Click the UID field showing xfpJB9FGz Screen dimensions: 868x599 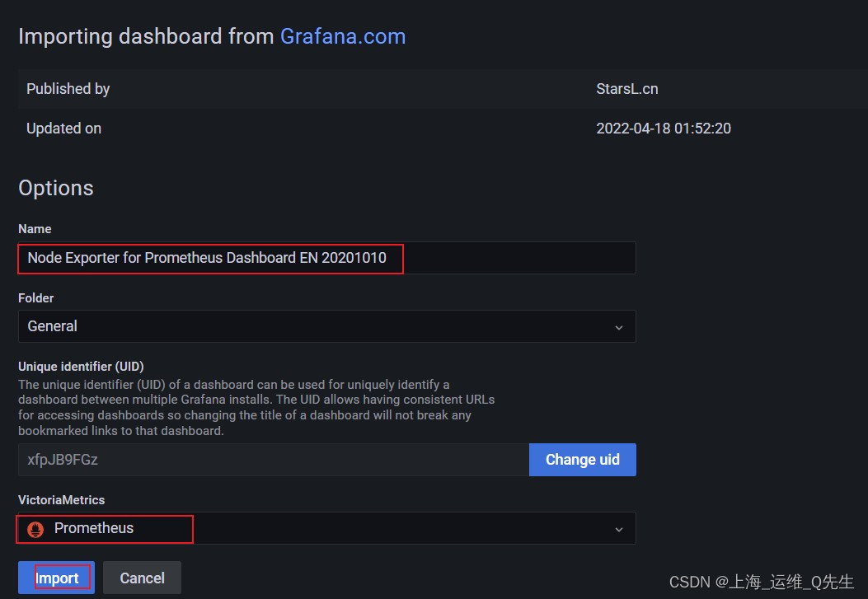tap(274, 460)
